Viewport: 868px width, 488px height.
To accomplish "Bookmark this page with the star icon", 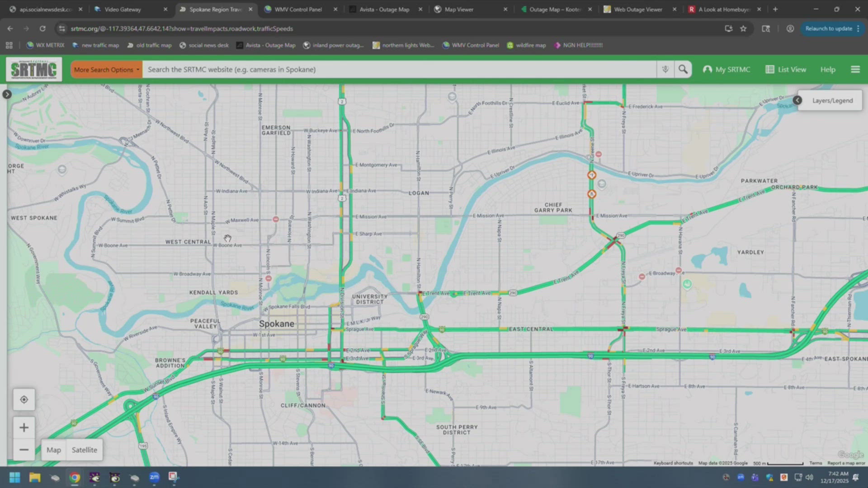I will coord(743,28).
